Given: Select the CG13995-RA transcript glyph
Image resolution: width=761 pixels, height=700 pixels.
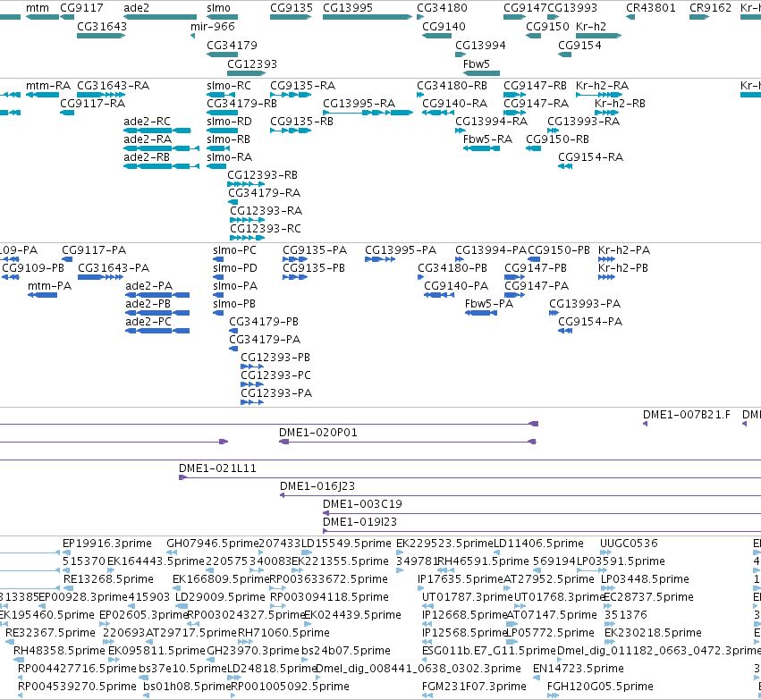Looking at the screenshot, I should pos(368,113).
